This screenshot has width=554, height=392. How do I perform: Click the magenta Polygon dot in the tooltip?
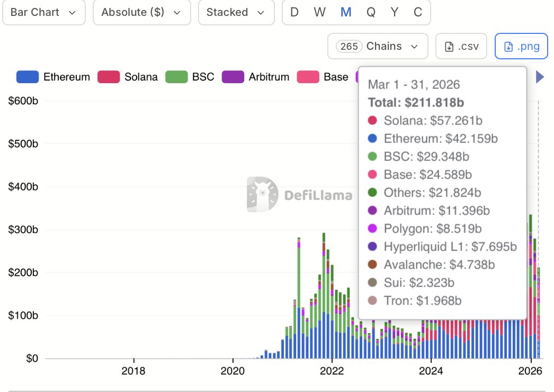[x=372, y=228]
